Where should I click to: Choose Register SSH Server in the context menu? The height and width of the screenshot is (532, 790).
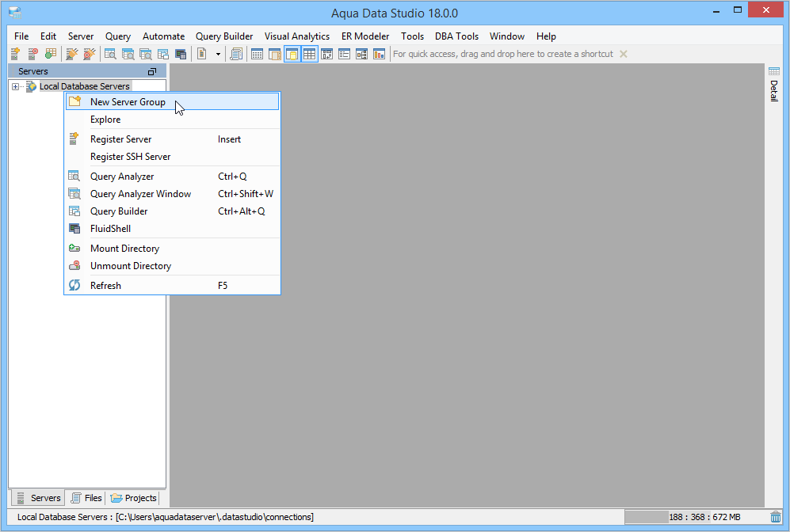click(172, 157)
